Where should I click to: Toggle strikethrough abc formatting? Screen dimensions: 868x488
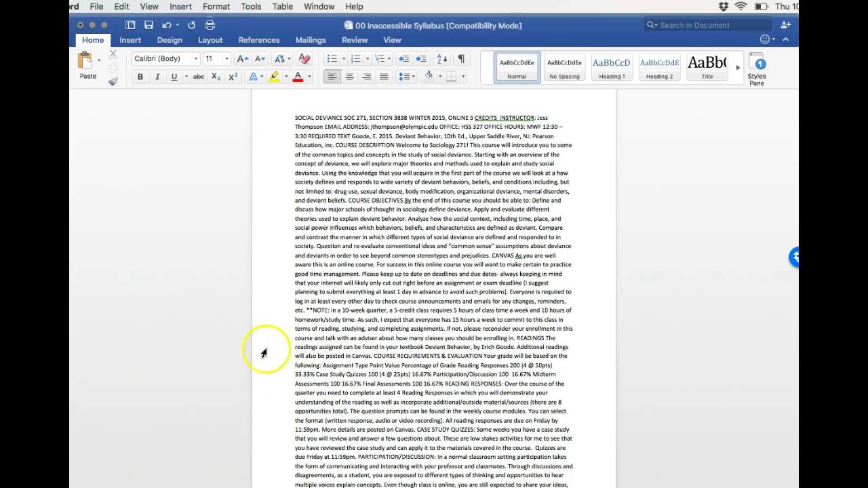click(199, 77)
